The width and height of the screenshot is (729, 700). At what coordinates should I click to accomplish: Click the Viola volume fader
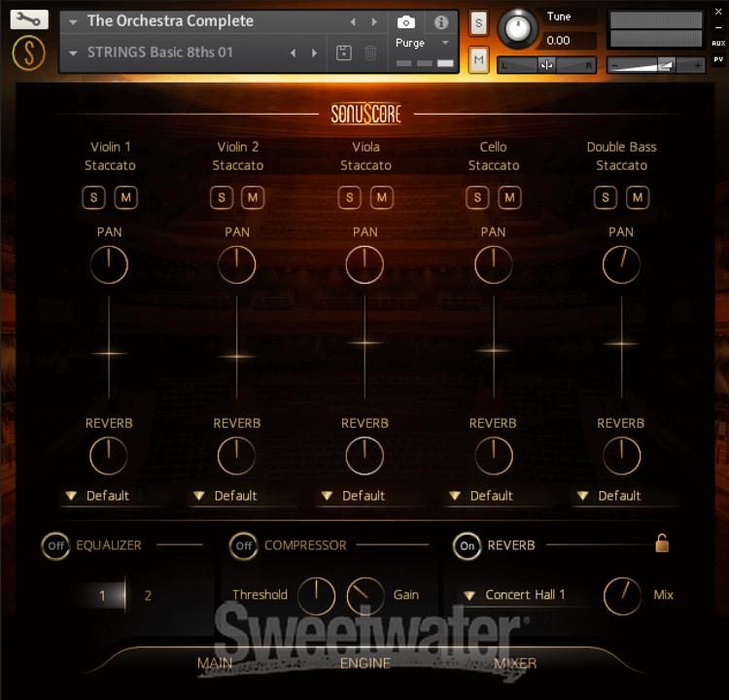(x=364, y=343)
